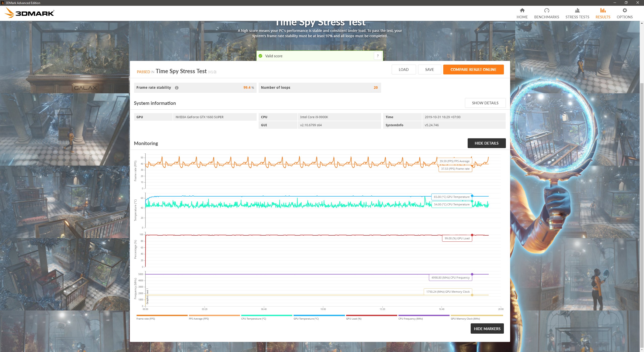This screenshot has width=644, height=352.
Task: Toggle FPS Average (FPS) legend series
Action: pos(214,317)
